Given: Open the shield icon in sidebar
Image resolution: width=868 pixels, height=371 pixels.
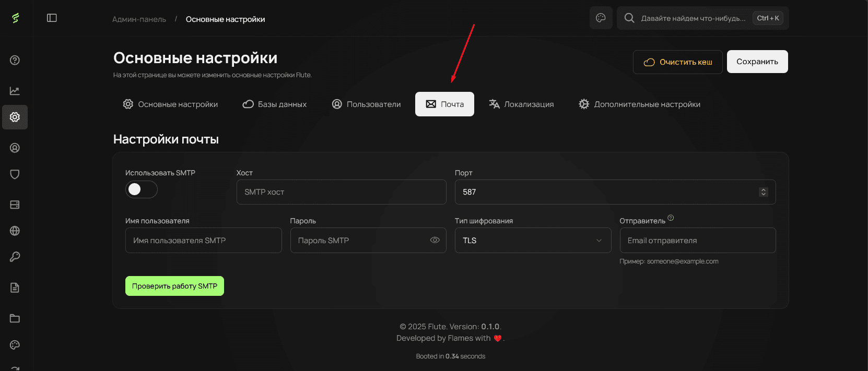Looking at the screenshot, I should tap(15, 174).
